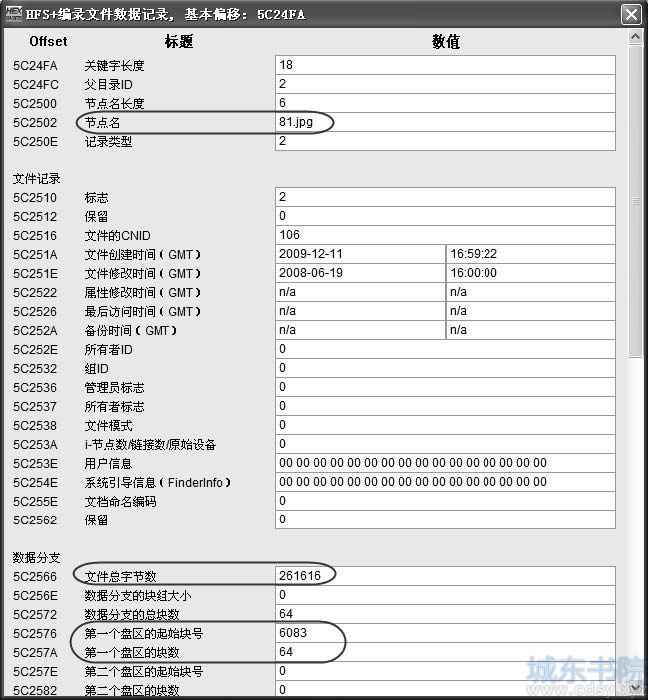Click the 系统引导信息（FinderInfo） label

[x=158, y=482]
